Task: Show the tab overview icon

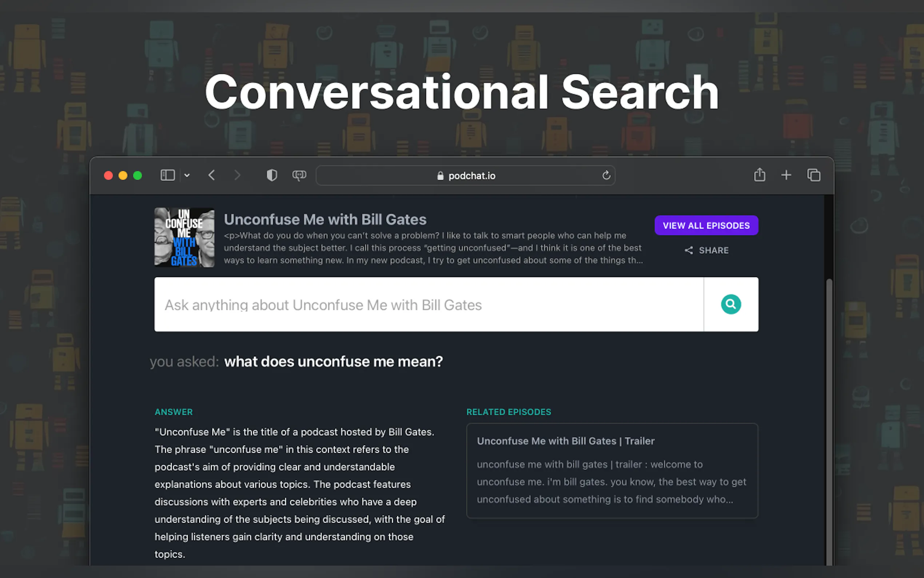Action: point(814,175)
